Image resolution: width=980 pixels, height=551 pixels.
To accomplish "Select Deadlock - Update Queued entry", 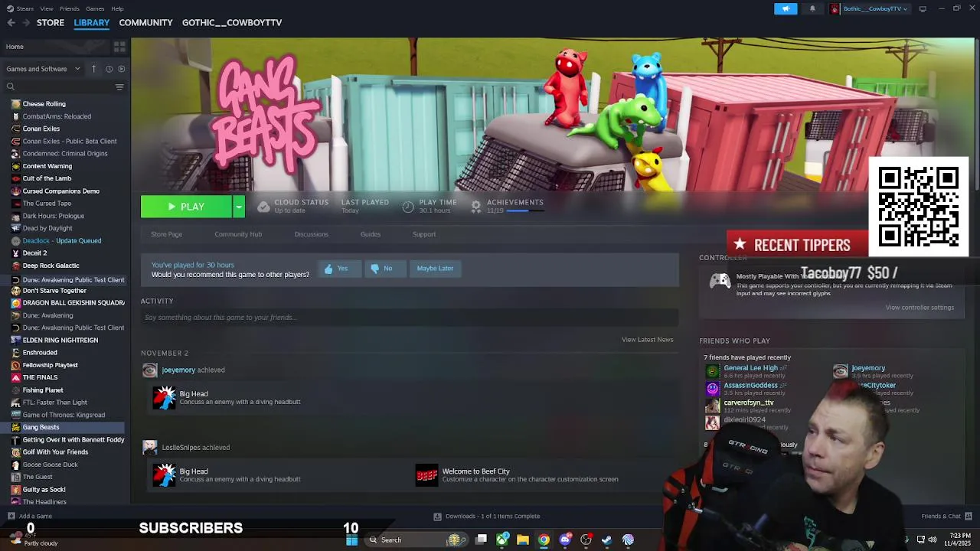I will 62,240.
